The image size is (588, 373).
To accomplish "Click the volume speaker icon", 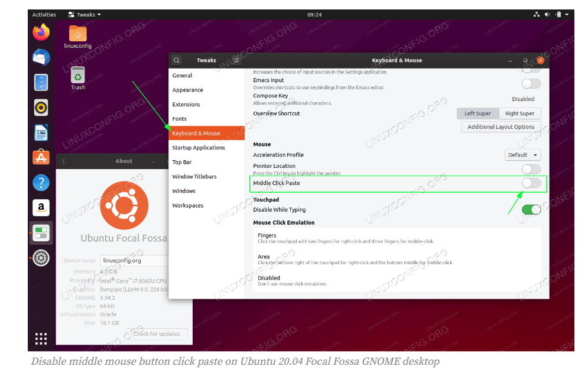I will click(x=547, y=14).
